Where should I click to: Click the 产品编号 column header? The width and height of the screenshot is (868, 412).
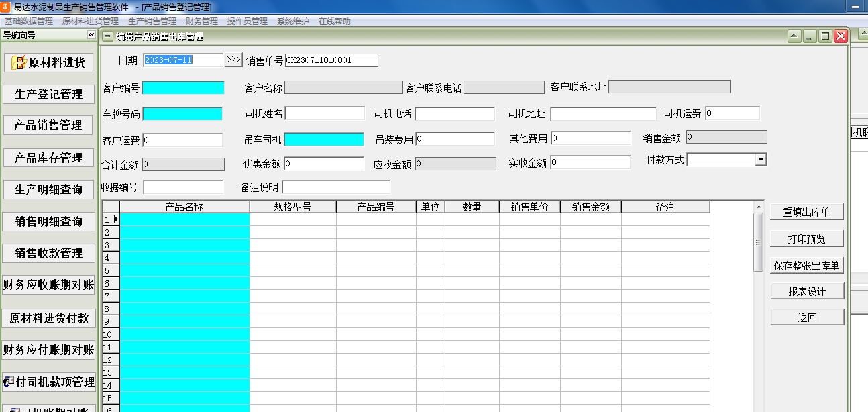[x=376, y=207]
